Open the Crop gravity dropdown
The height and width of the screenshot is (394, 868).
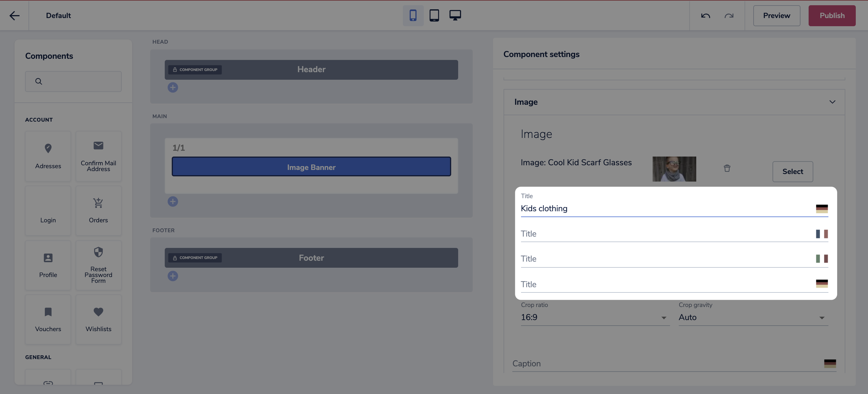(x=753, y=317)
